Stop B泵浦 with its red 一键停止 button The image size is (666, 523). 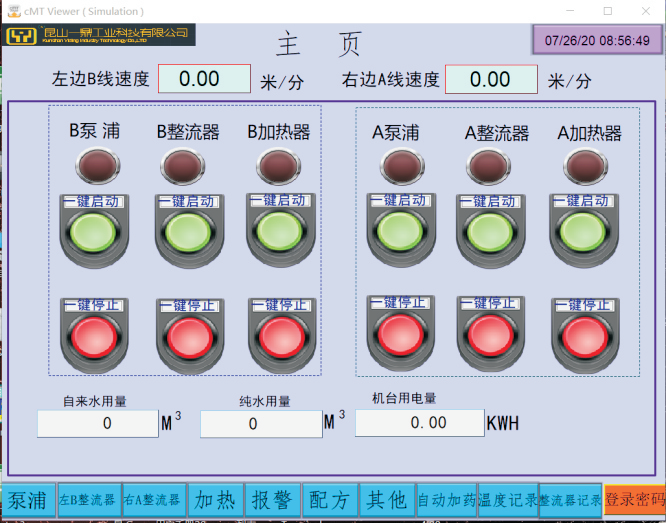coord(94,336)
